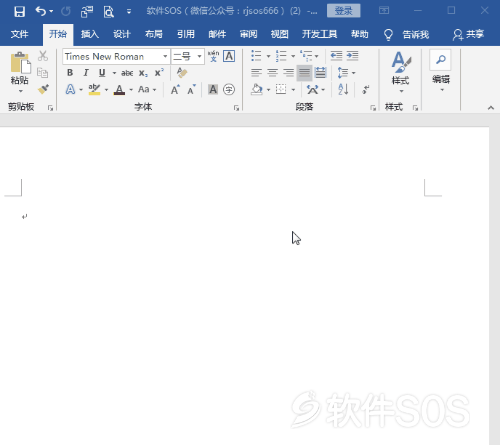Collapse the ribbon with the chevron arrow

(x=491, y=108)
